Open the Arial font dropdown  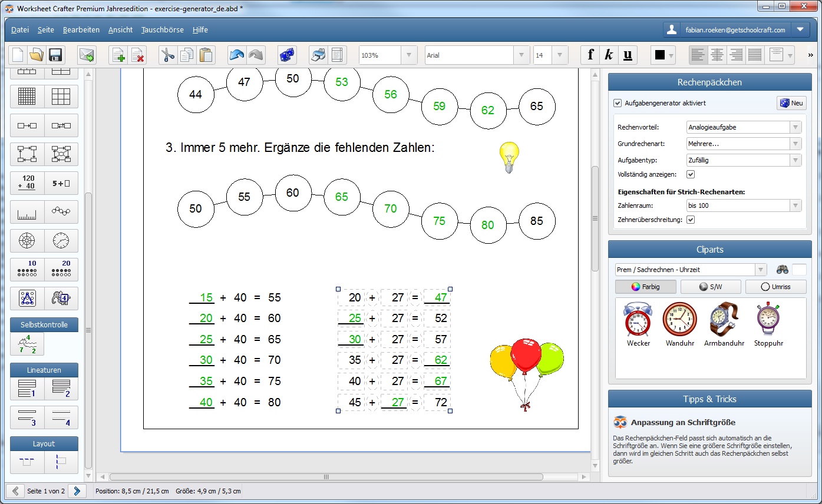[521, 55]
